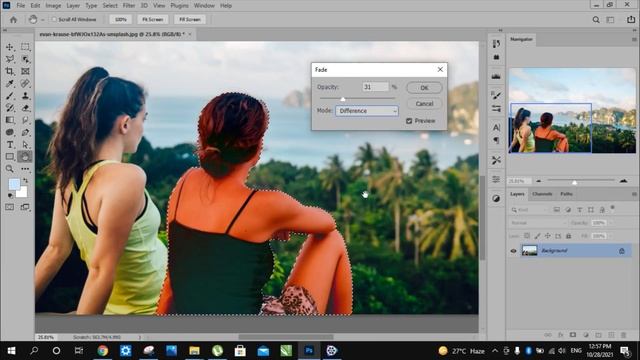
Task: Toggle Lock all padlock button
Action: [x=569, y=236]
